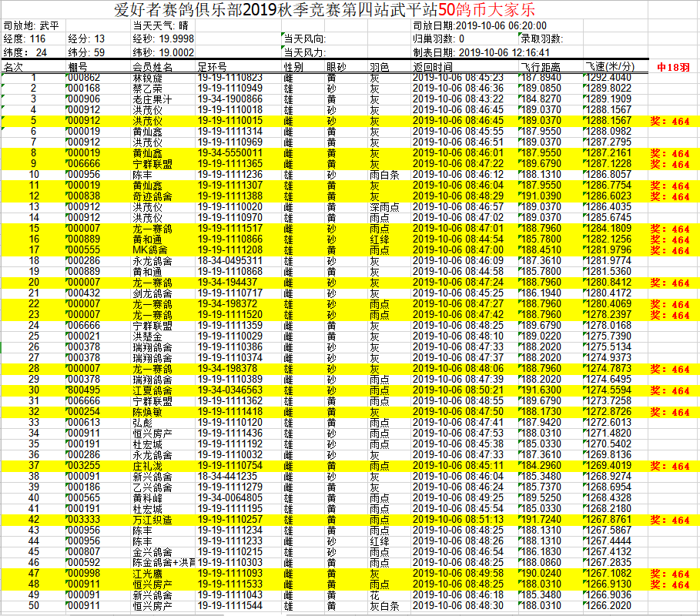
Task: Select ring number 19-19-1110015 in highlighted row
Action: (x=230, y=121)
